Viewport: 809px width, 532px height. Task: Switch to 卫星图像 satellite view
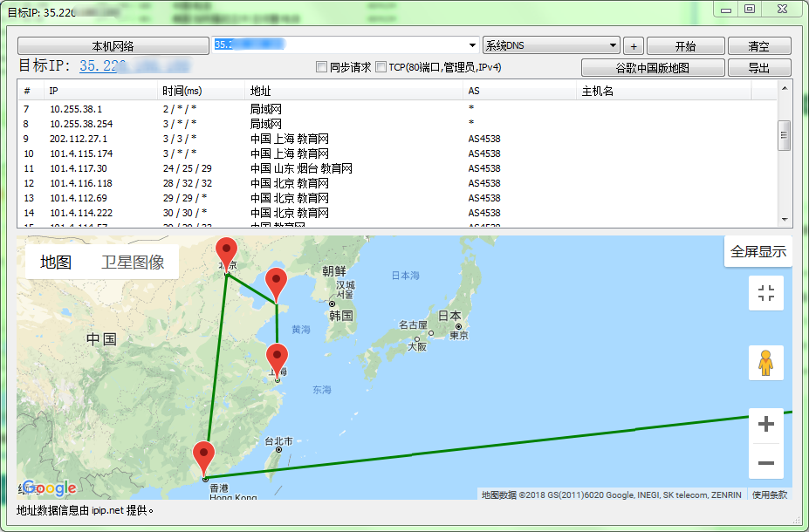(x=133, y=262)
